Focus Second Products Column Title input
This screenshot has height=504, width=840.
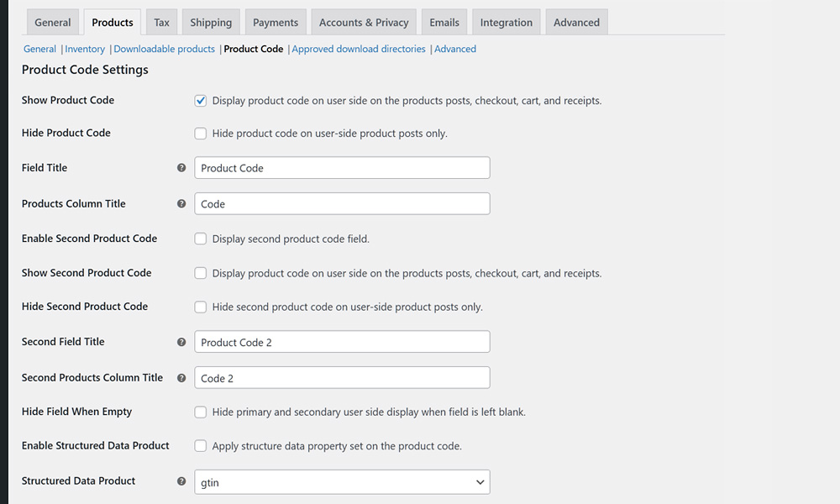click(342, 378)
